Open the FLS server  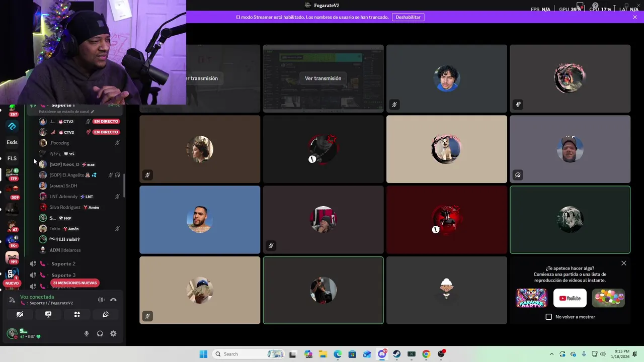12,158
